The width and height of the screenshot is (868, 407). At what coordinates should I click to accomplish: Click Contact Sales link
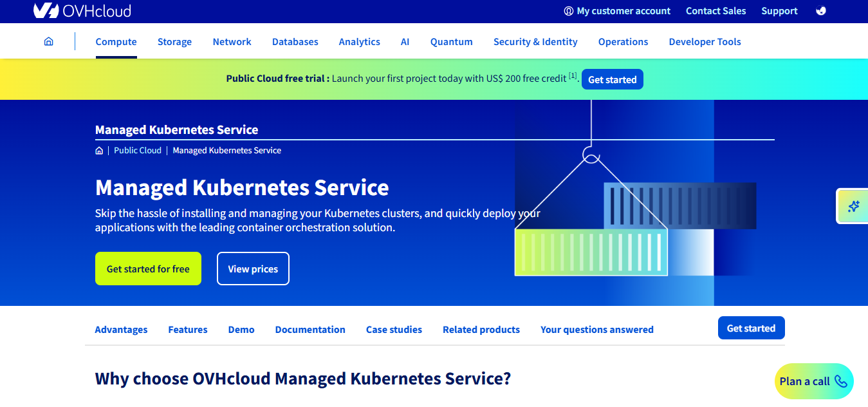pos(716,11)
